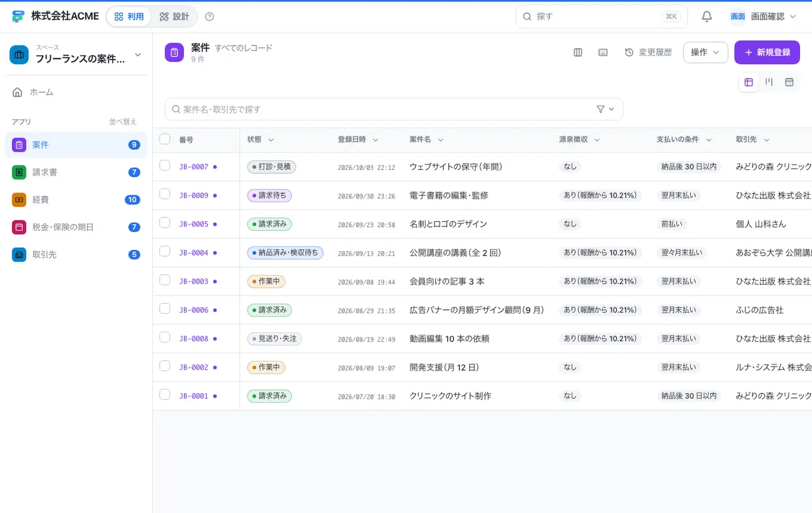Check the row JB-0004 checkbox
Viewport: 812px width, 513px height.
(165, 251)
